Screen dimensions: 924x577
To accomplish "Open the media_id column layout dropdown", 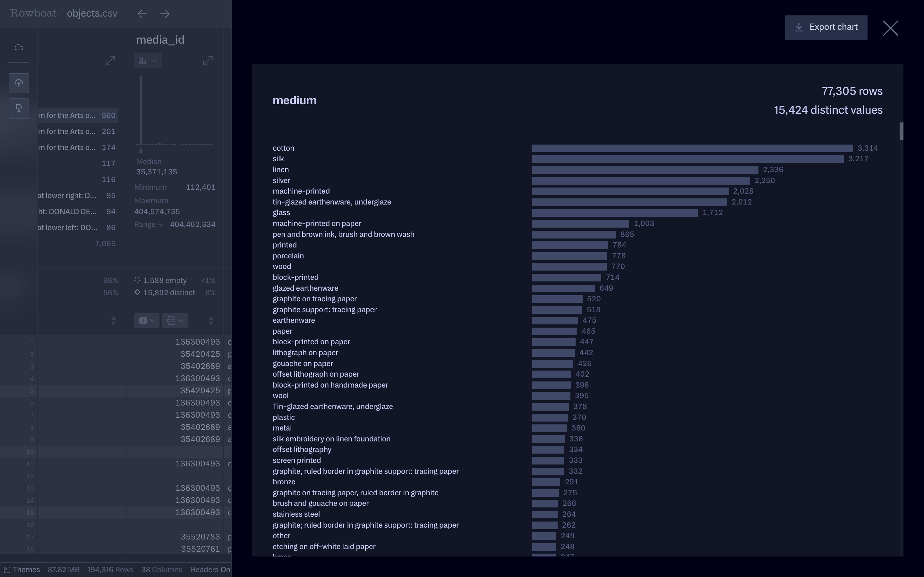I will click(x=175, y=321).
